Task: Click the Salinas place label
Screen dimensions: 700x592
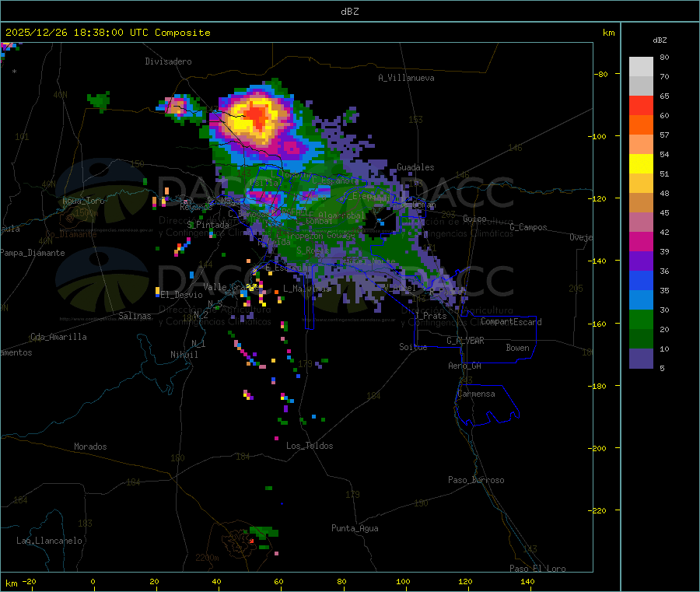Action: click(x=135, y=316)
